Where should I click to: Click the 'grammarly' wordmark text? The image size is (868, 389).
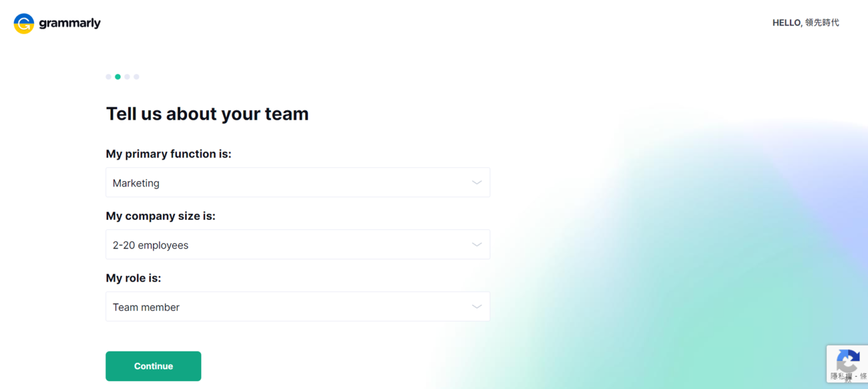(70, 23)
